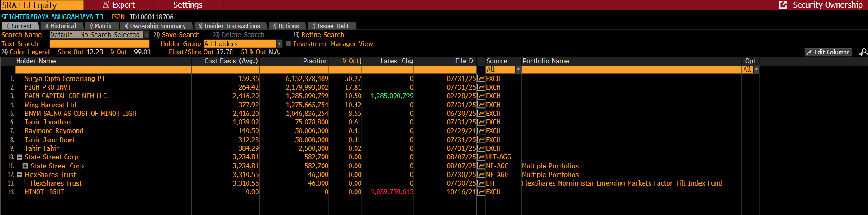Select holder HIGH PRO INVT
The image size is (868, 215).
pos(47,87)
